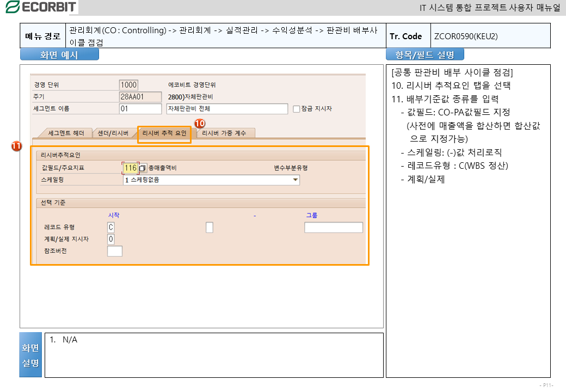The height and width of the screenshot is (392, 566).
Task: Click the 자체판관비 전체 description field
Action: pos(227,109)
